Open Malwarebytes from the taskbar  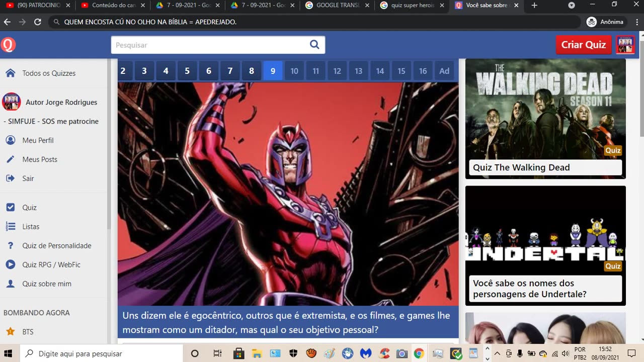click(x=366, y=353)
